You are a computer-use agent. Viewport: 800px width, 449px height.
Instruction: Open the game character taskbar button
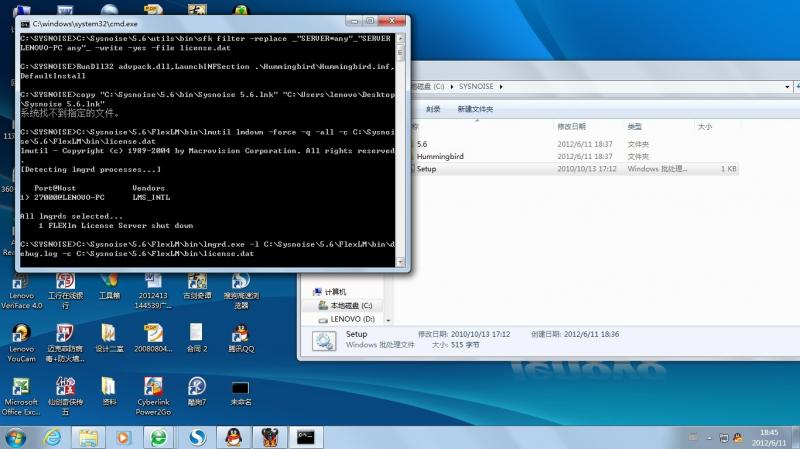[x=270, y=438]
